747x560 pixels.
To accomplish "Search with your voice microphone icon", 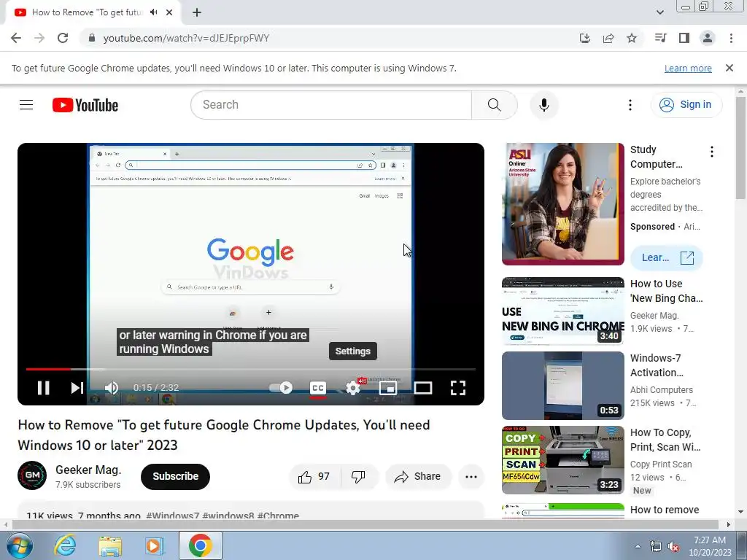I will pyautogui.click(x=544, y=105).
